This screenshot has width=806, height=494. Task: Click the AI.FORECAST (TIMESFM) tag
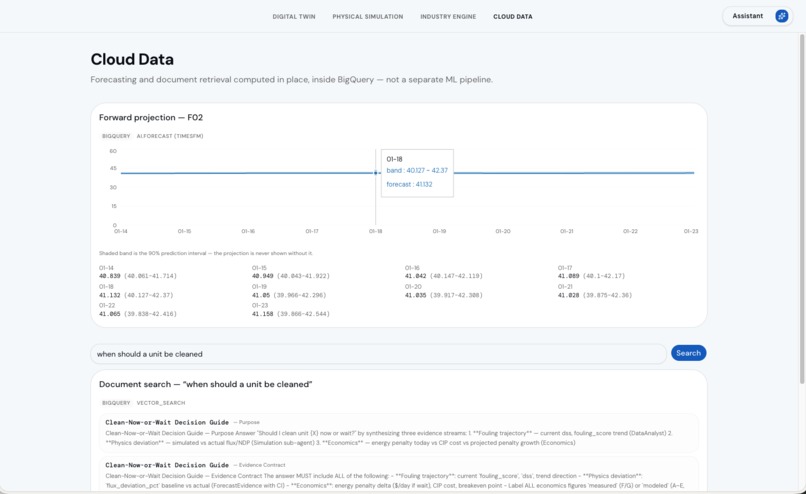(170, 136)
